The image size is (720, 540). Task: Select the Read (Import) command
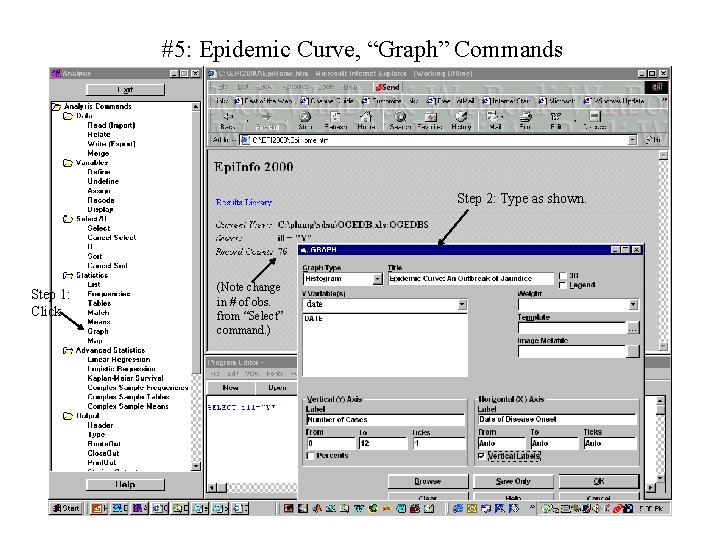112,125
